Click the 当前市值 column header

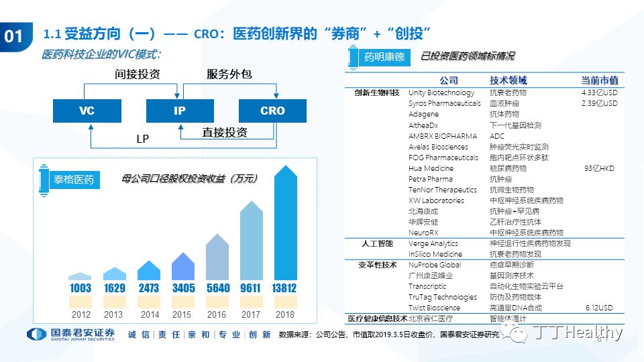point(600,80)
